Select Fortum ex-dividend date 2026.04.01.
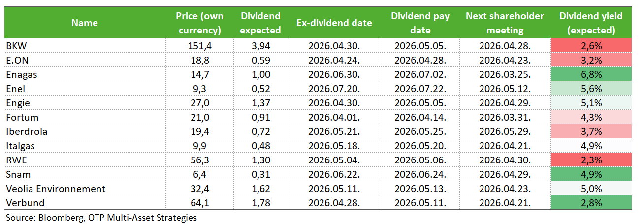 (x=334, y=117)
